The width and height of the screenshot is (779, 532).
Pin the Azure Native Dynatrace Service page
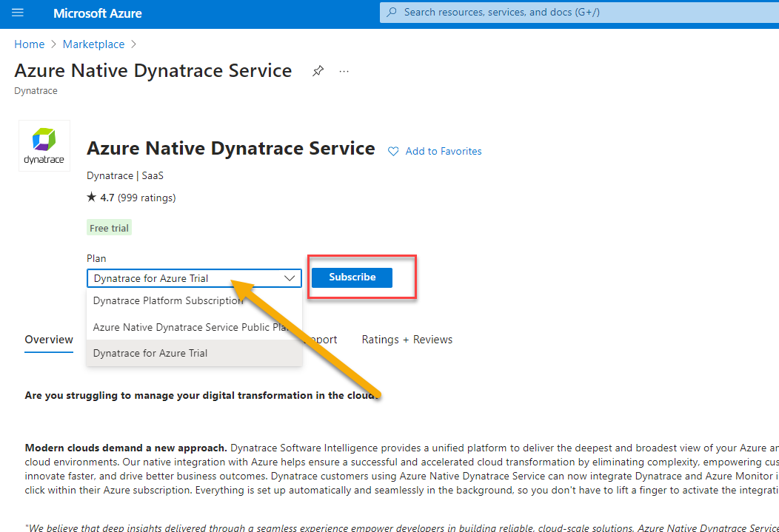[x=318, y=71]
